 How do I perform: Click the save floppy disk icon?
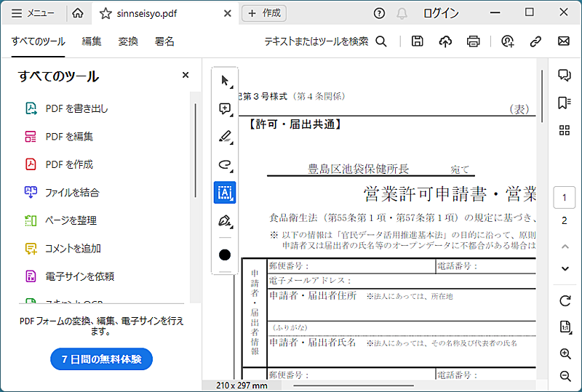tap(417, 41)
